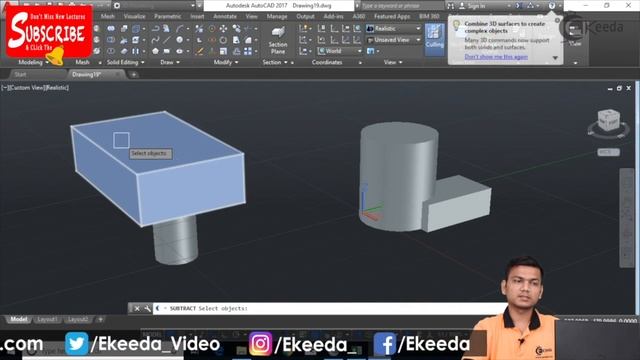Expand the Modeling panel
640x360 pixels.
[x=34, y=62]
